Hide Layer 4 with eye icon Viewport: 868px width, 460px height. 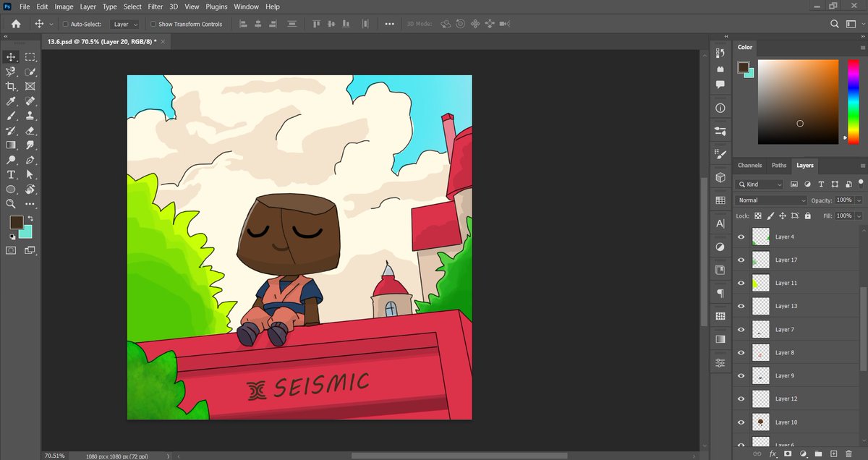click(741, 237)
